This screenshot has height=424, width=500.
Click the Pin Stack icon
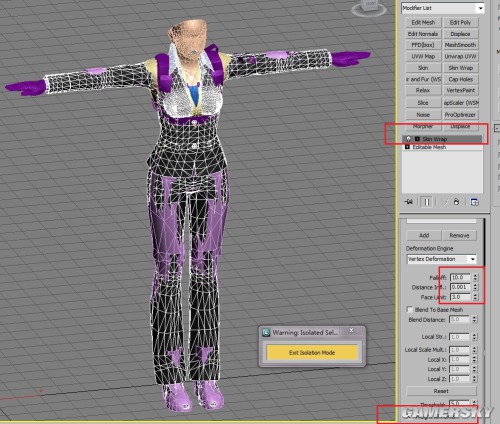coord(409,202)
